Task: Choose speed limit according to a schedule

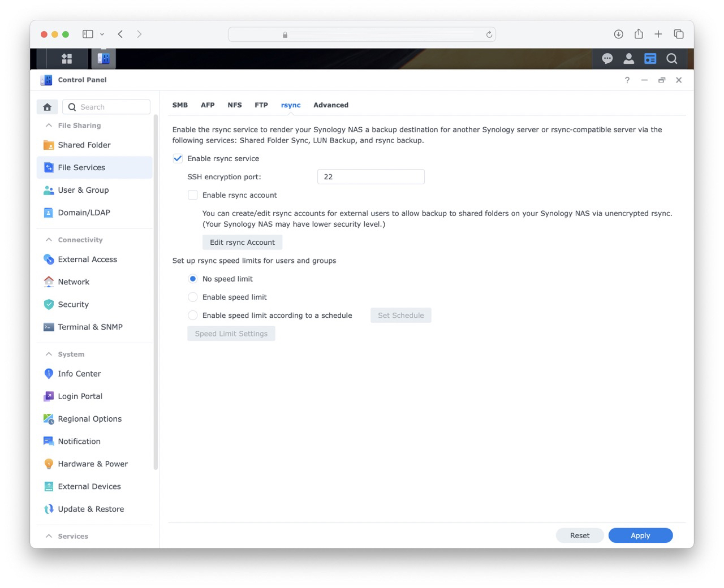Action: click(192, 315)
